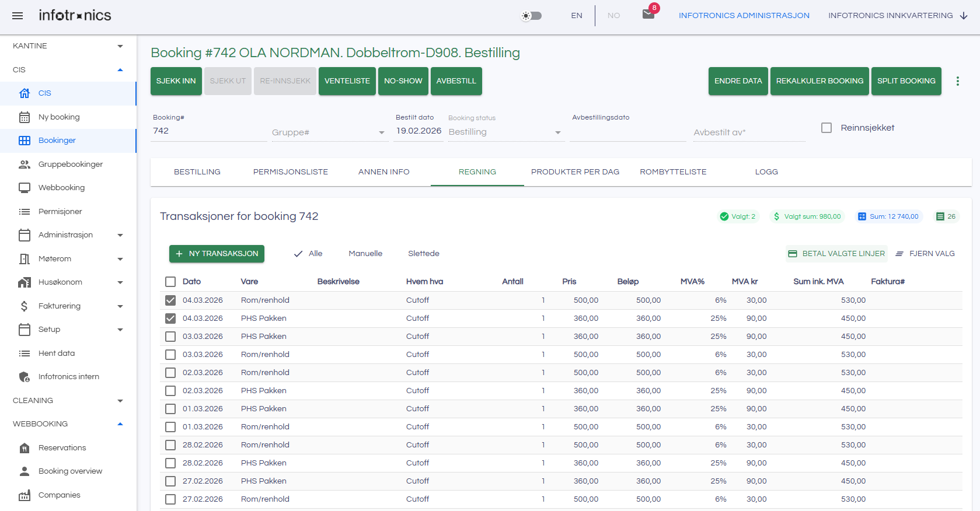
Task: Click BETAL VALGTE LINJER button
Action: [836, 254]
